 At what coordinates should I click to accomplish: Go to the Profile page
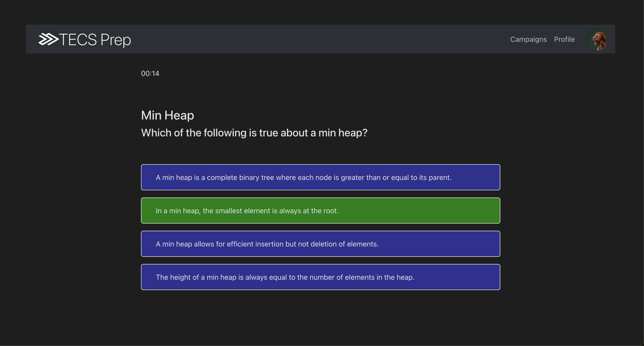(564, 40)
